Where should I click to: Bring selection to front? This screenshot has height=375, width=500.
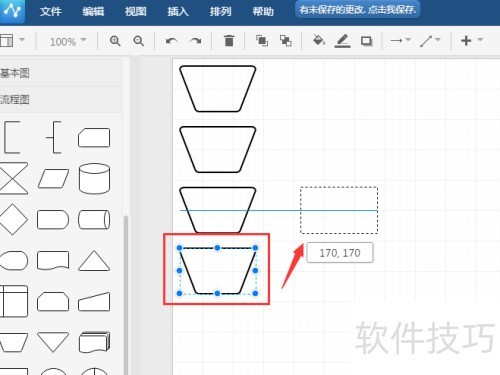point(262,41)
